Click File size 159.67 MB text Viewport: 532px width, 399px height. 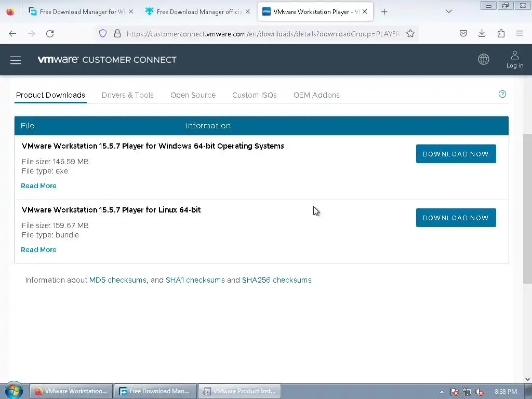pyautogui.click(x=55, y=225)
